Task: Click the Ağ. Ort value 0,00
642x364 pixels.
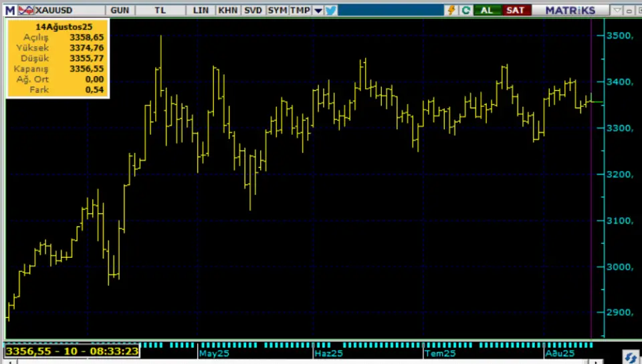Action: [x=94, y=79]
